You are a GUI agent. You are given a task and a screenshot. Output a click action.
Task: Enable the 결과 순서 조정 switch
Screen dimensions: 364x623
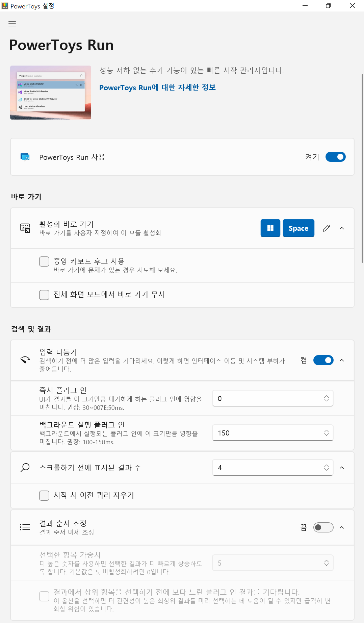click(323, 527)
